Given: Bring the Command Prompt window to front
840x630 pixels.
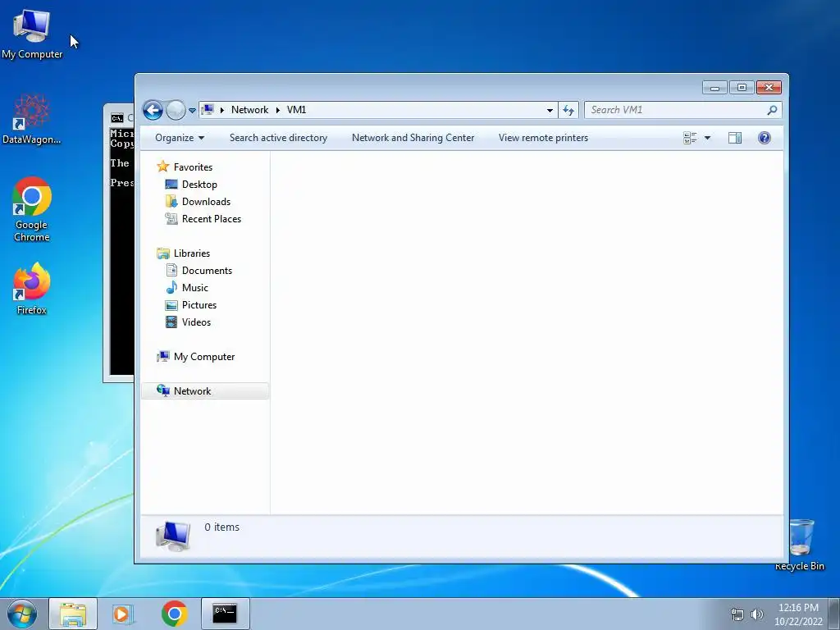Looking at the screenshot, I should click(x=119, y=241).
